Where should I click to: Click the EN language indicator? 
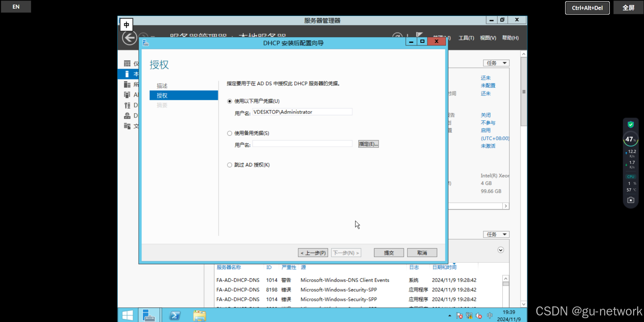[x=16, y=7]
